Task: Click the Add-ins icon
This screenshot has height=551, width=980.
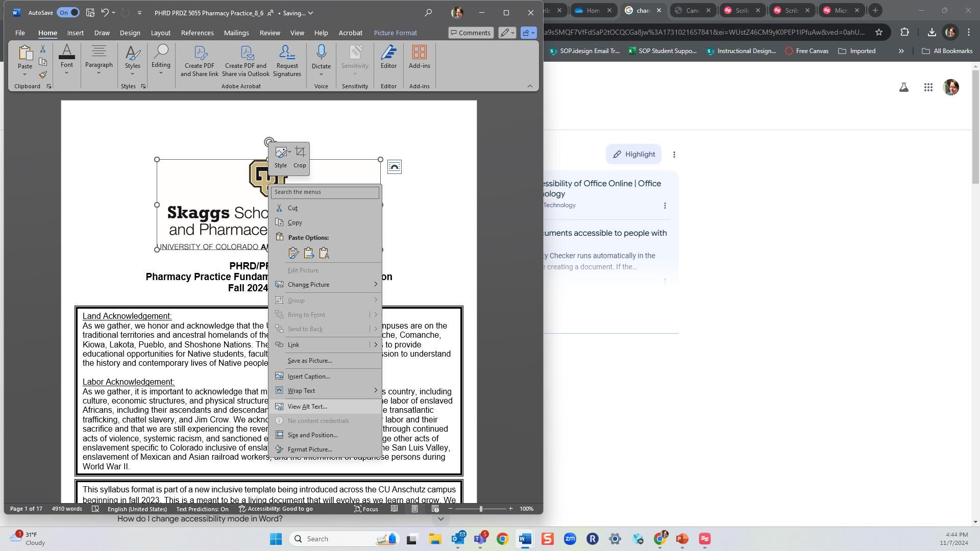Action: coord(419,58)
